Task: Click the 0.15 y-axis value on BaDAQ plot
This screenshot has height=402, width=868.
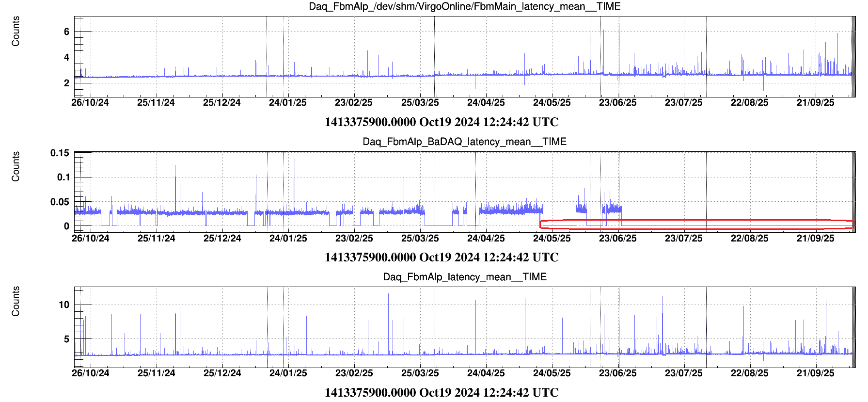Action: click(60, 153)
